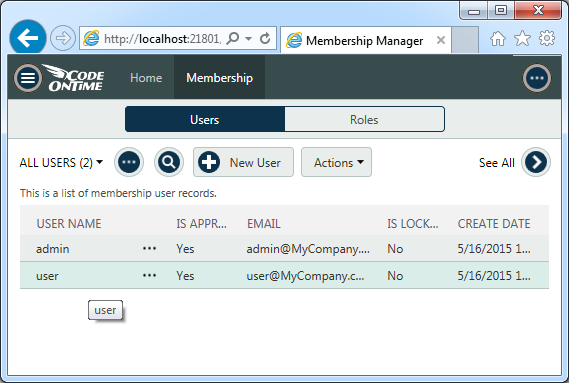Open the more options button in header
This screenshot has width=569, height=383.
(537, 78)
